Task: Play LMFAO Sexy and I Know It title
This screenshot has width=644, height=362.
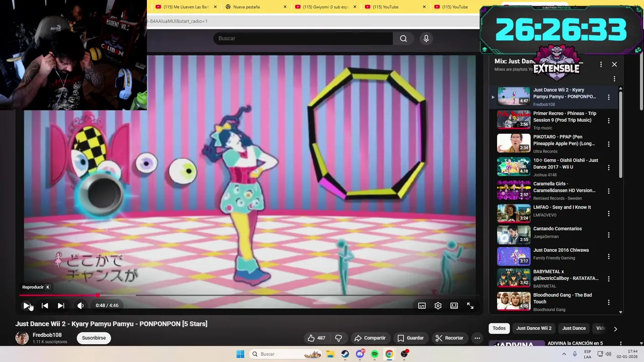Action: [x=562, y=207]
